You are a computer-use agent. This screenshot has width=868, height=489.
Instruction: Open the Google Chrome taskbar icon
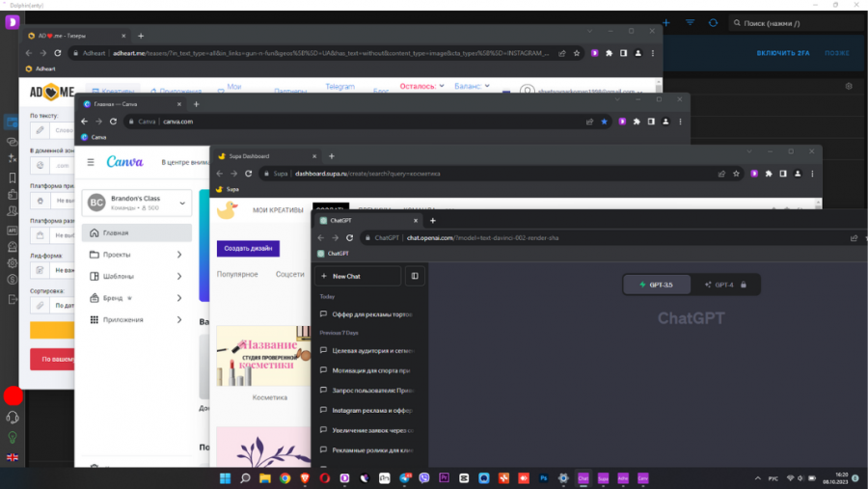click(285, 478)
